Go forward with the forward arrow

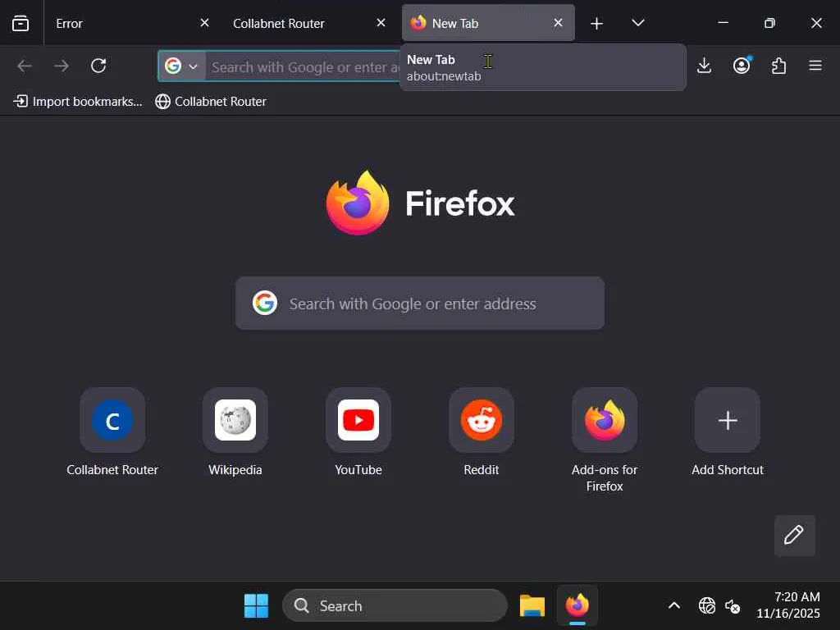(x=62, y=66)
